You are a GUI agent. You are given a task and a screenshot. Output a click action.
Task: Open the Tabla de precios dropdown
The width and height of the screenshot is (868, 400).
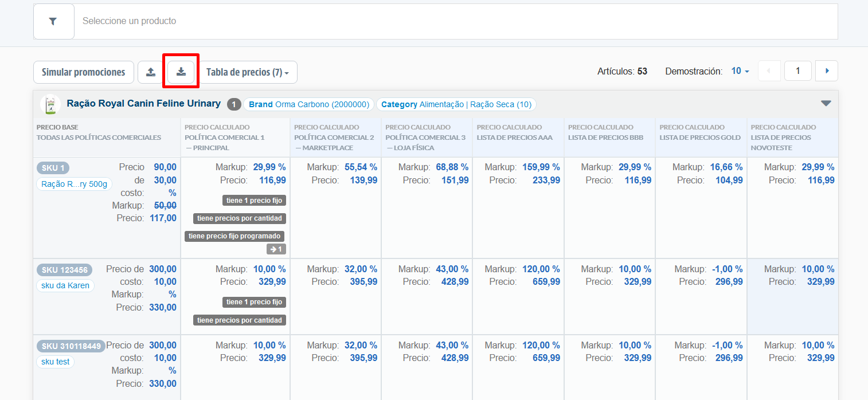click(x=248, y=72)
